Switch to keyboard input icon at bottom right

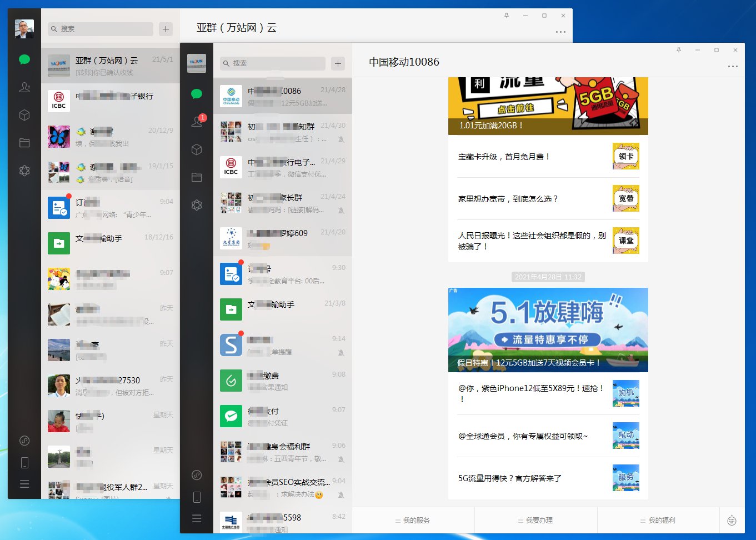click(732, 521)
